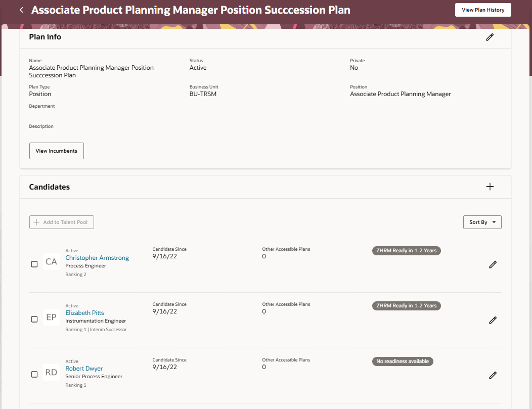
Task: Open Robert Dwyer's profile link
Action: click(84, 369)
